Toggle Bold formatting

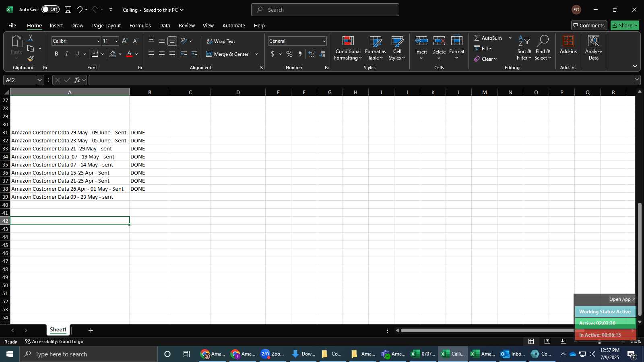pos(56,54)
